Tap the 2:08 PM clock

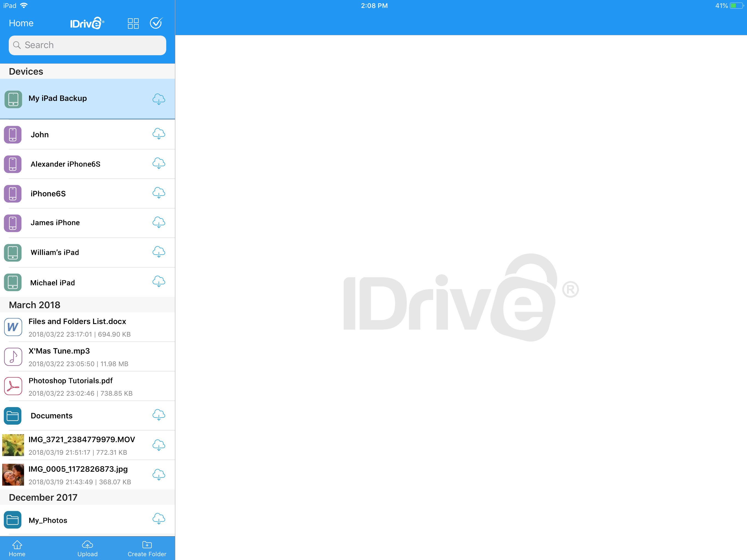click(374, 6)
